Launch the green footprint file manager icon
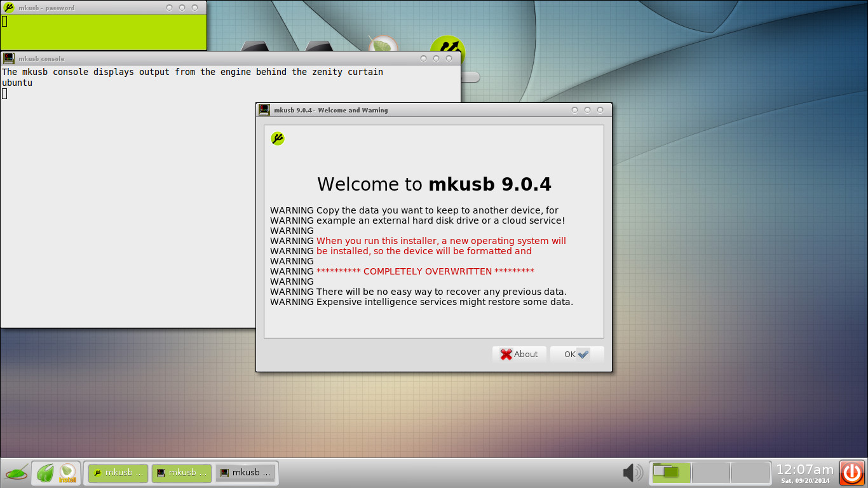This screenshot has height=488, width=868. [x=45, y=473]
